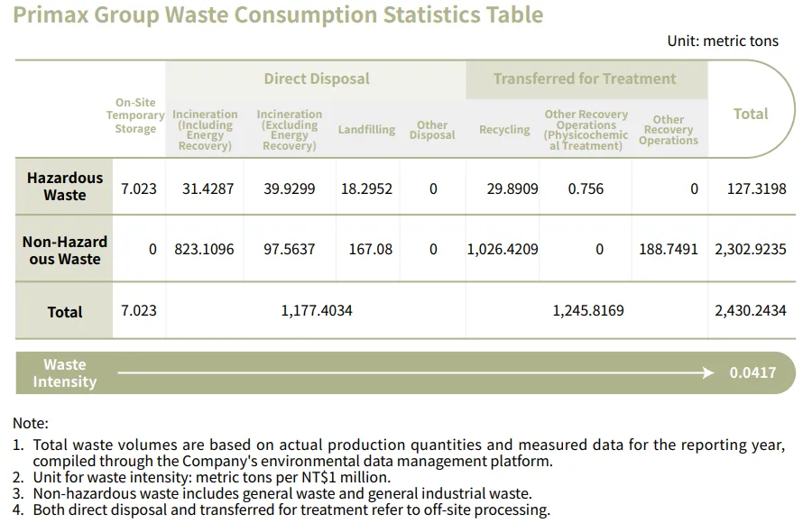This screenshot has width=812, height=523.
Task: Click the Landfilling column header
Action: 366,130
